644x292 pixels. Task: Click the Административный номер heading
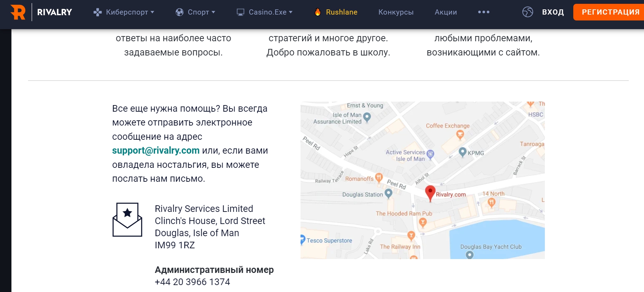[214, 270]
